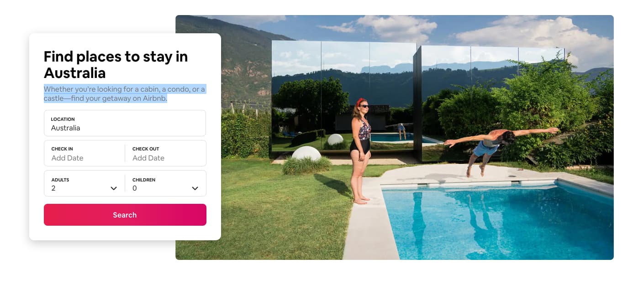Focus the Location field showing Australia

coord(125,123)
